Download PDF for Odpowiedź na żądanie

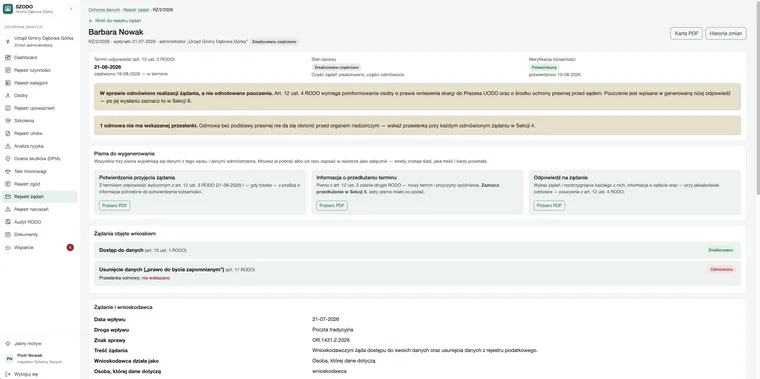tap(549, 205)
